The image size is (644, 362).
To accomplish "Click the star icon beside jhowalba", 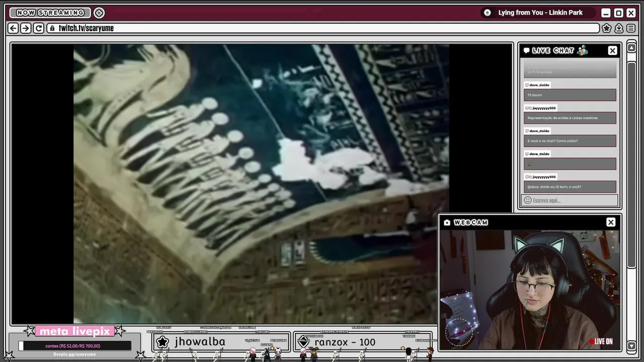I will click(x=162, y=342).
